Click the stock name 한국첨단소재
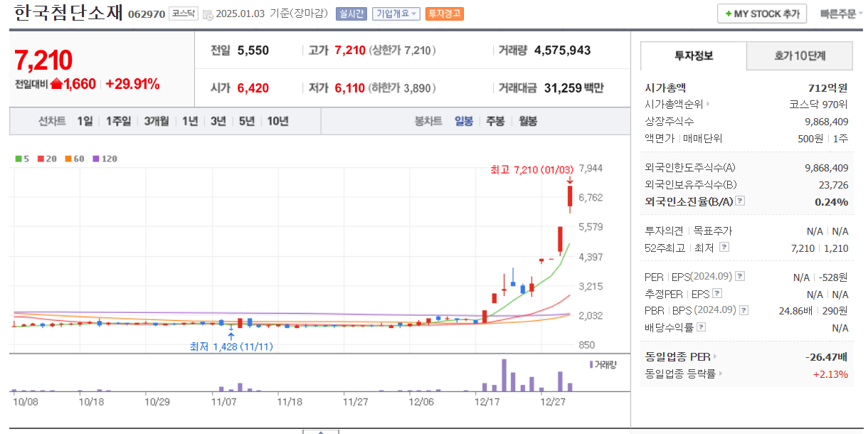868x434 pixels. tap(68, 13)
